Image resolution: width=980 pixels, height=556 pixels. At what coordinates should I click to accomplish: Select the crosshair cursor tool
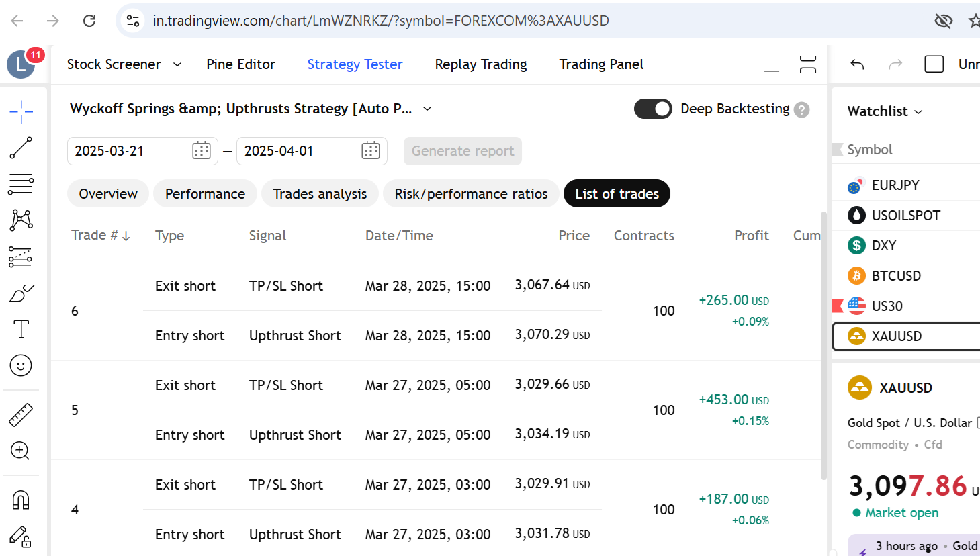(21, 111)
